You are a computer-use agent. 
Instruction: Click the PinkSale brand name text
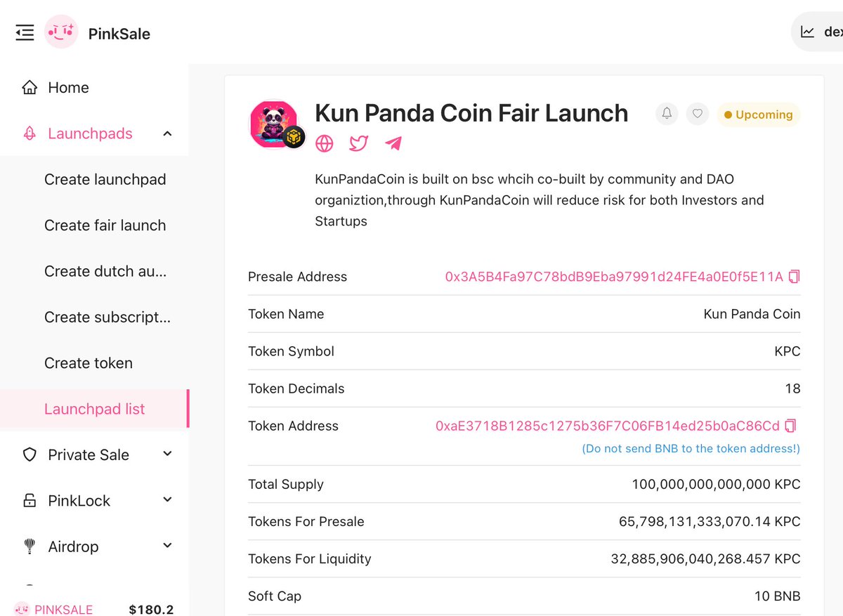click(x=119, y=34)
